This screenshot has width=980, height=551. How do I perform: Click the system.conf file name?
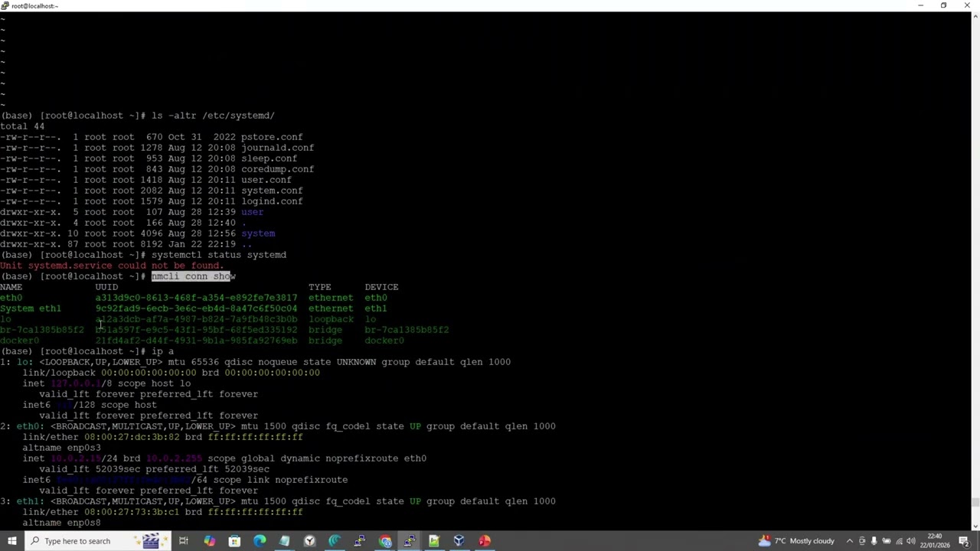coord(272,191)
